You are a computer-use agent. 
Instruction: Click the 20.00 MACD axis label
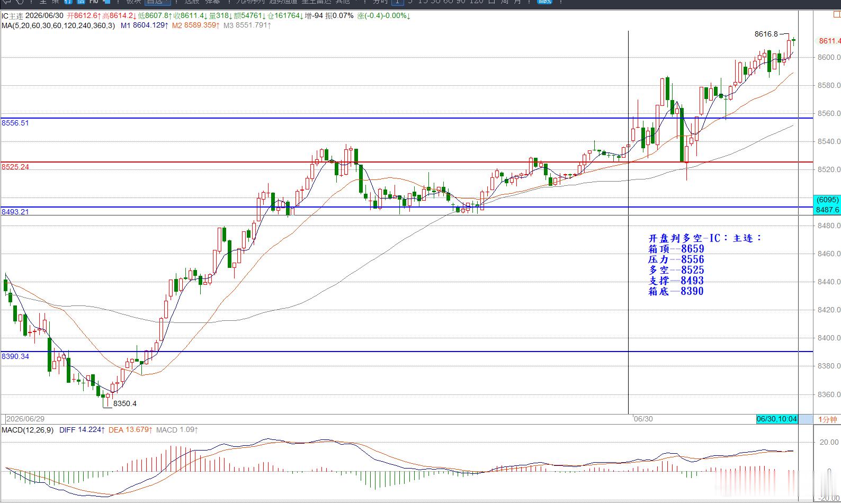click(829, 442)
